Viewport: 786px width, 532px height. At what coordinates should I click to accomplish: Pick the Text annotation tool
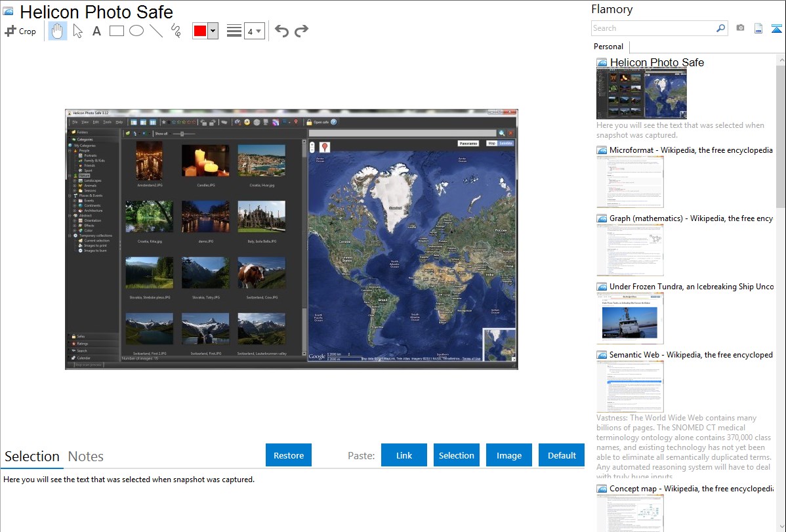(x=96, y=31)
